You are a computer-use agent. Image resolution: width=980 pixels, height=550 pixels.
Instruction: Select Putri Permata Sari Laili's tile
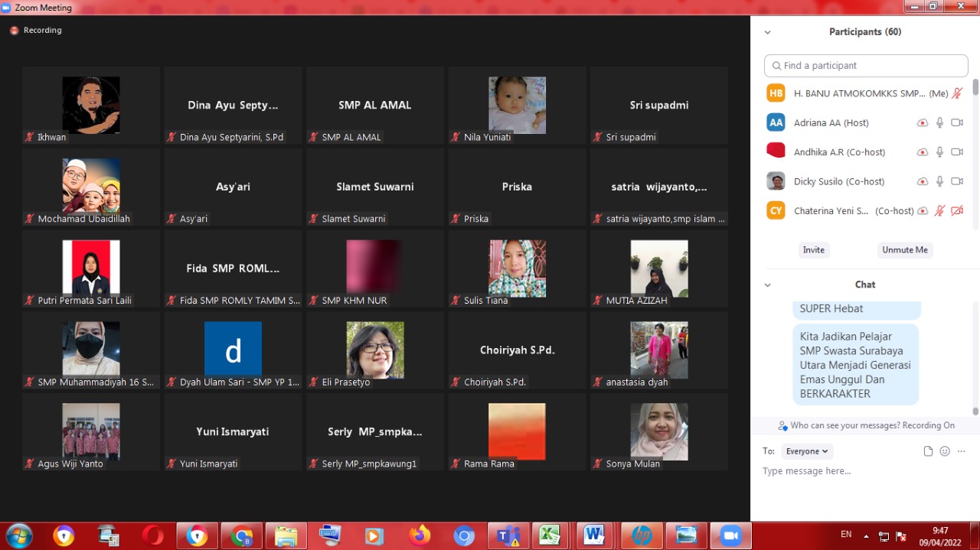point(91,268)
